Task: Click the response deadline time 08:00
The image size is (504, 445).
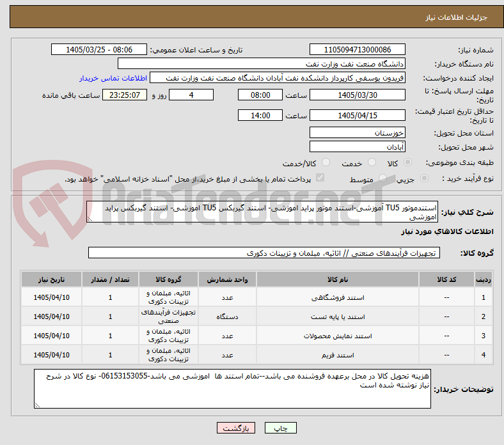Action: coord(260,95)
